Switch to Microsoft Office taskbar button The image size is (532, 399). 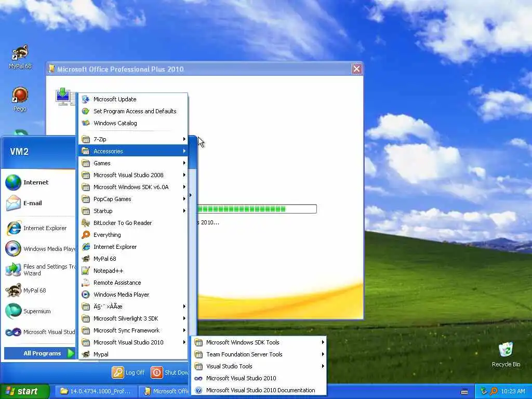(166, 392)
